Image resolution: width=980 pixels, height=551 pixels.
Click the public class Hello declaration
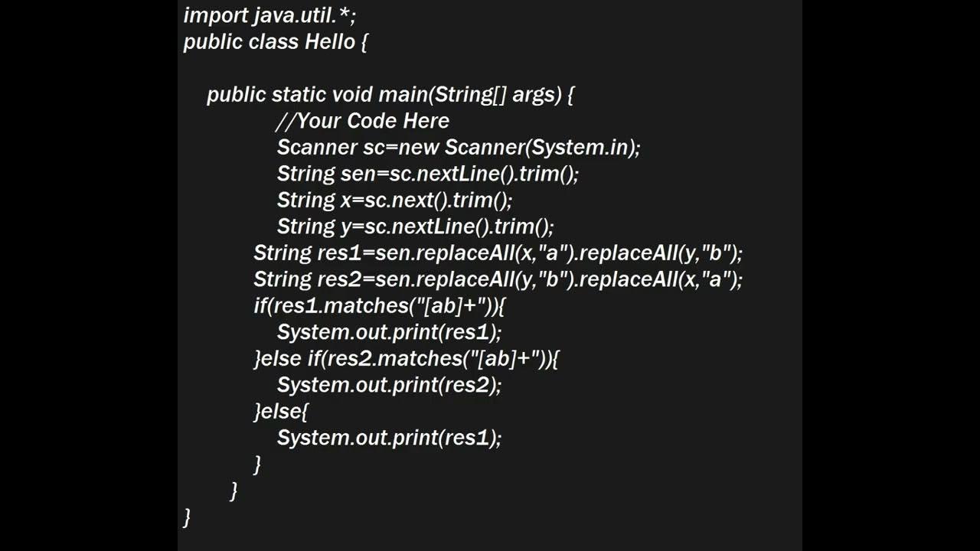coord(276,41)
